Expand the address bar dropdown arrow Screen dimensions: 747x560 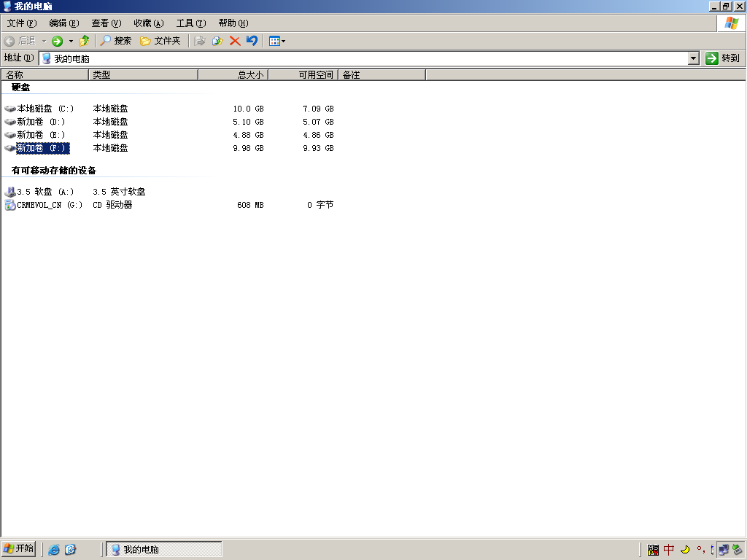tap(694, 58)
